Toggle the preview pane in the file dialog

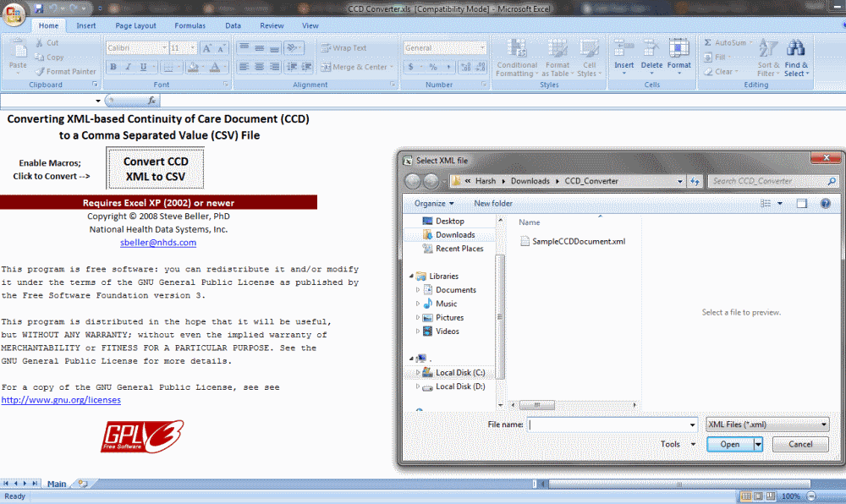point(802,203)
